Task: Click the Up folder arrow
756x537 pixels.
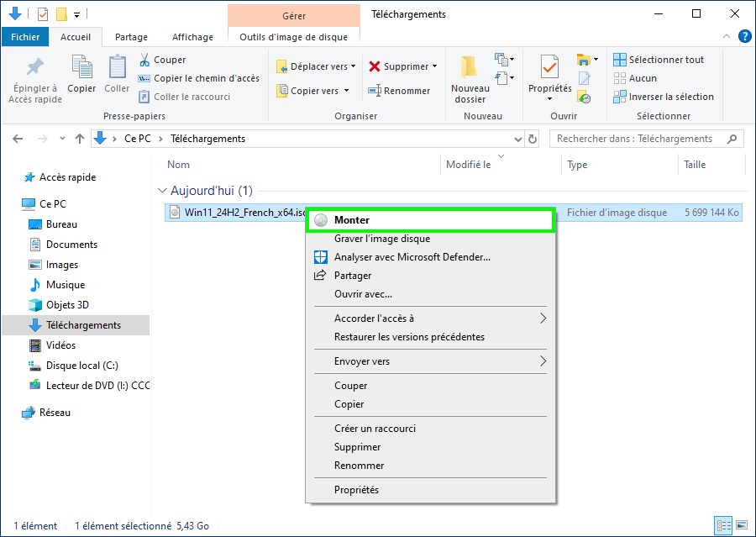Action: pos(80,139)
